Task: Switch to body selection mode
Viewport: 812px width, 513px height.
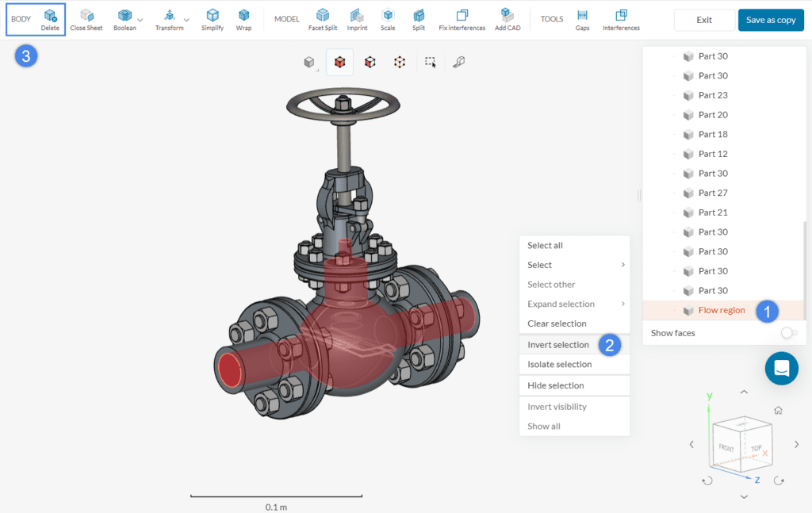Action: 339,61
